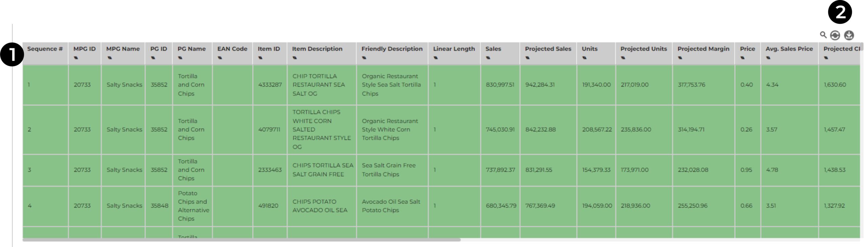Click the search magnifier icon above table
This screenshot has width=868, height=247.
(823, 35)
